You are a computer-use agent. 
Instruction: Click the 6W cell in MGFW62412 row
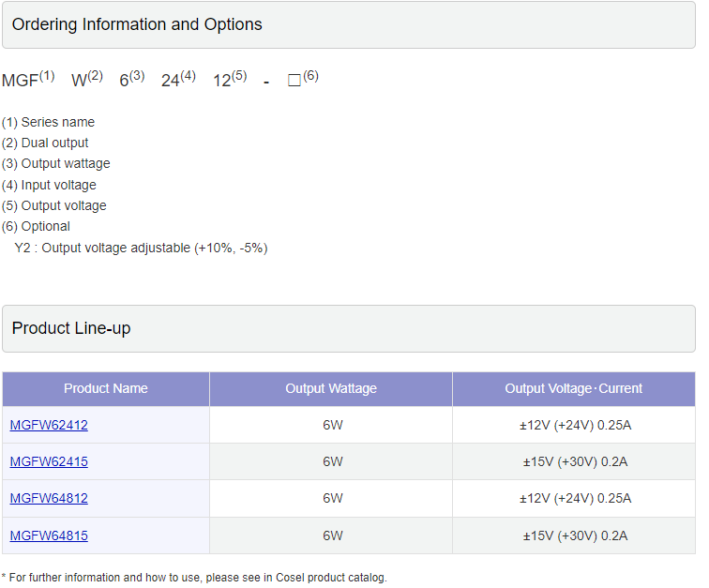(x=332, y=425)
